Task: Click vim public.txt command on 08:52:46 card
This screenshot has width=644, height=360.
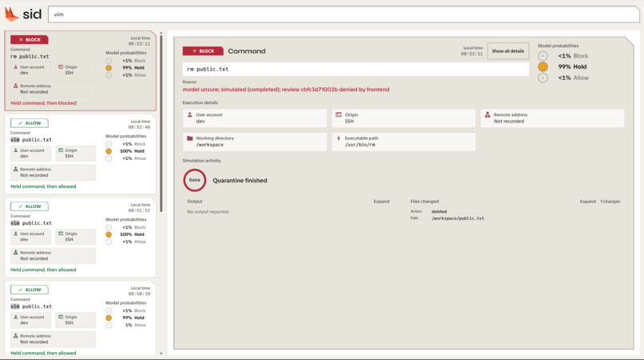Action: coord(31,140)
